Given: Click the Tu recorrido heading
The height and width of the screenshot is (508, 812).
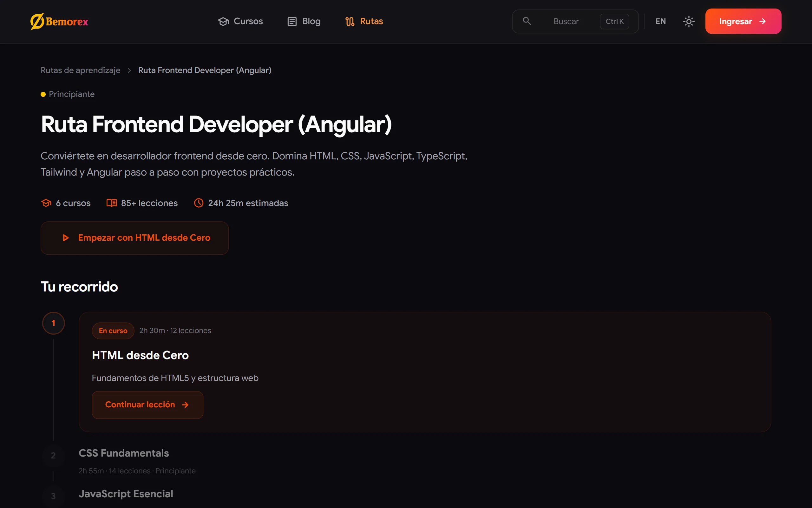Looking at the screenshot, I should pos(79,287).
